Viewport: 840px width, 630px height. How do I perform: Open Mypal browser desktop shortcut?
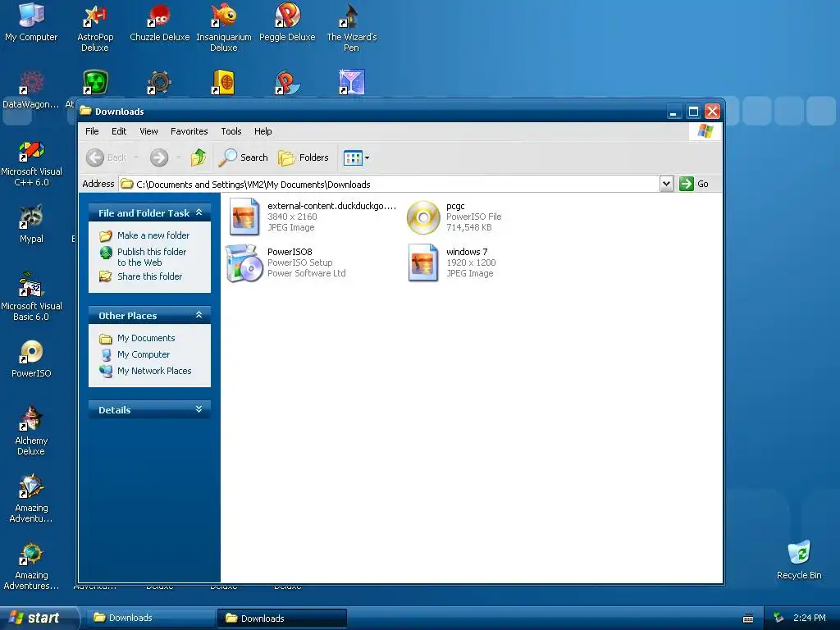click(31, 224)
